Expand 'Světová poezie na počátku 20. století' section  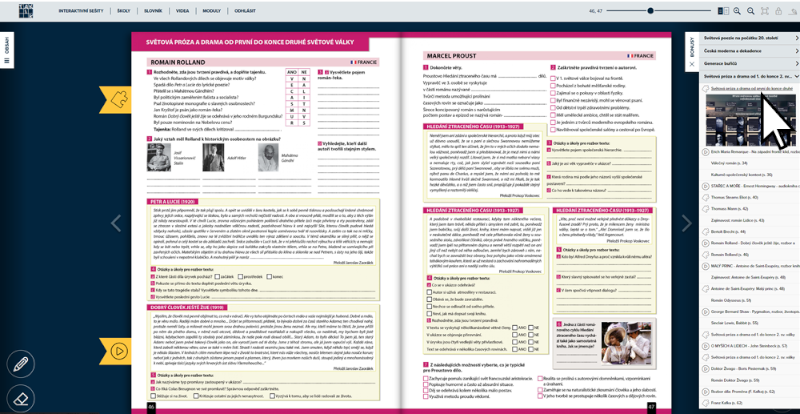click(x=749, y=38)
